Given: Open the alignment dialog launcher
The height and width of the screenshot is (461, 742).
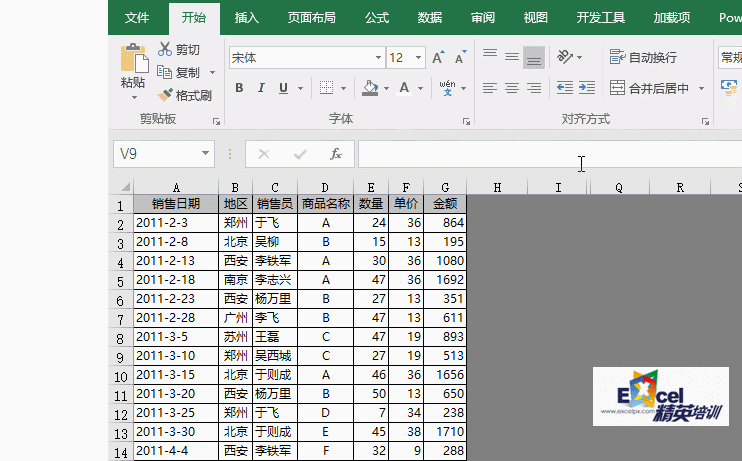Looking at the screenshot, I should pyautogui.click(x=706, y=122).
